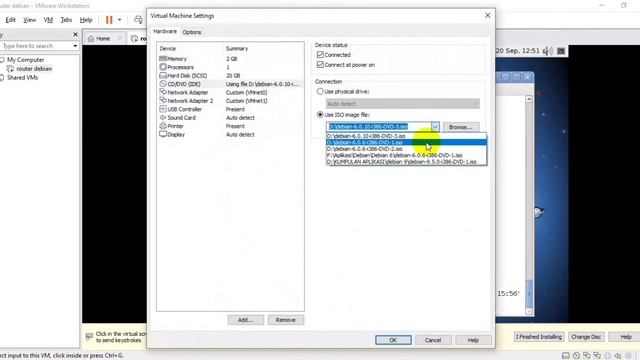
Task: Click Add... to add hardware
Action: coord(245,320)
